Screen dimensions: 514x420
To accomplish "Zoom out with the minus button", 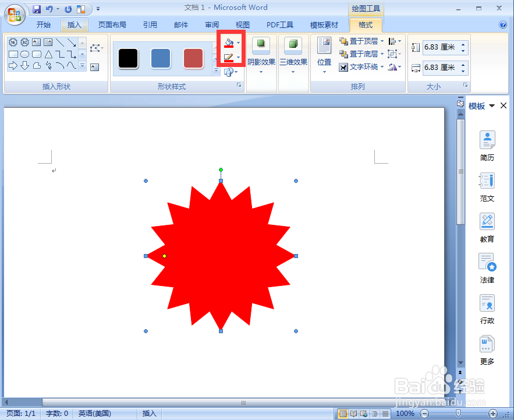I will [x=424, y=414].
